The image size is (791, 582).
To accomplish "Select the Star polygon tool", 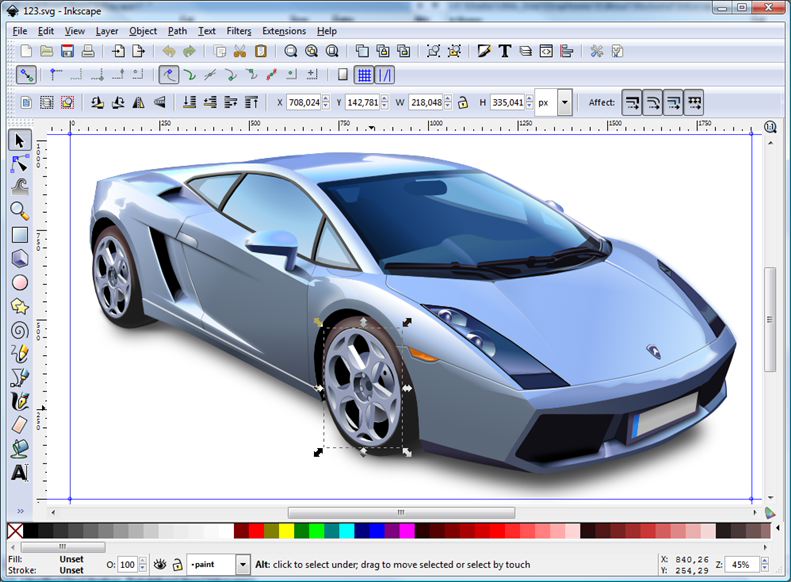I will [x=20, y=306].
